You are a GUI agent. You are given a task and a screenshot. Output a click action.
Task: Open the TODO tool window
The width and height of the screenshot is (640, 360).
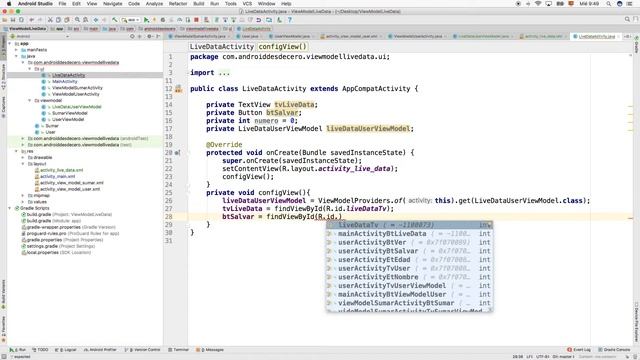pos(40,350)
